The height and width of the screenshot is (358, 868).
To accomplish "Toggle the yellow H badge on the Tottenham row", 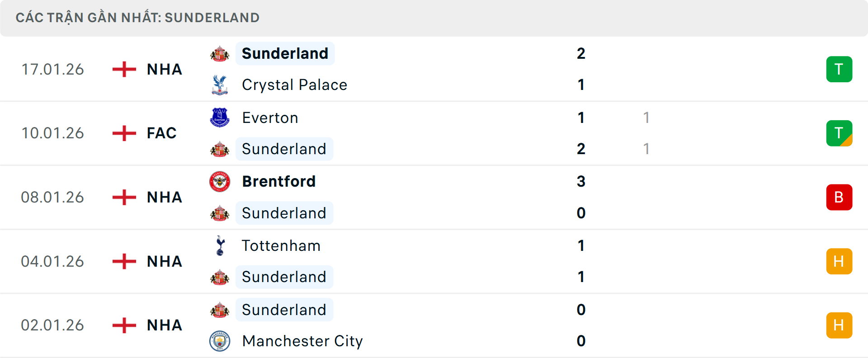I will coord(839,261).
